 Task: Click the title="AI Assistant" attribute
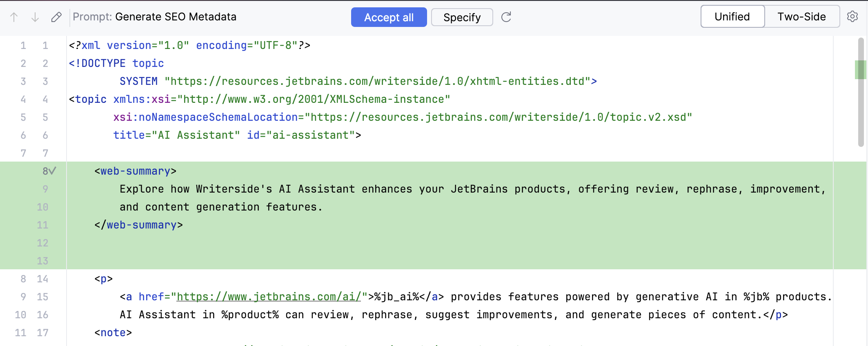pyautogui.click(x=177, y=135)
